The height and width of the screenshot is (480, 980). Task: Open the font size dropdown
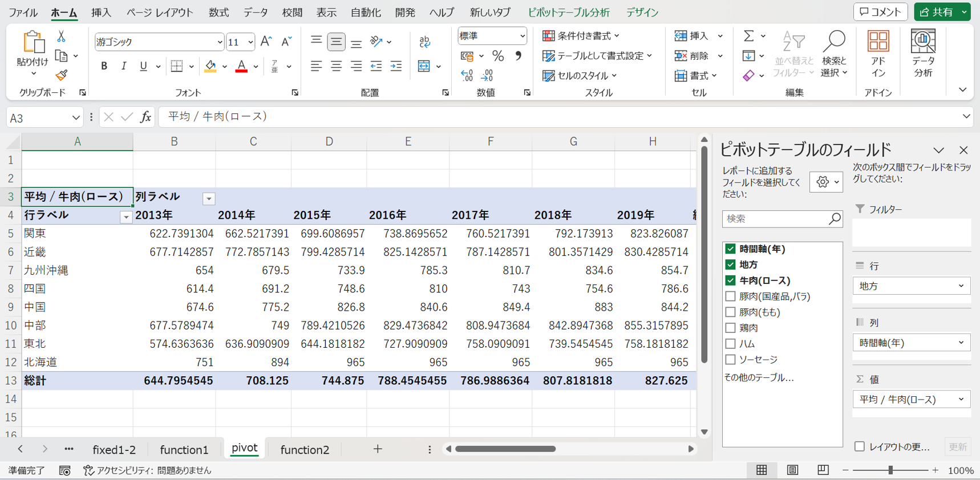[x=250, y=42]
